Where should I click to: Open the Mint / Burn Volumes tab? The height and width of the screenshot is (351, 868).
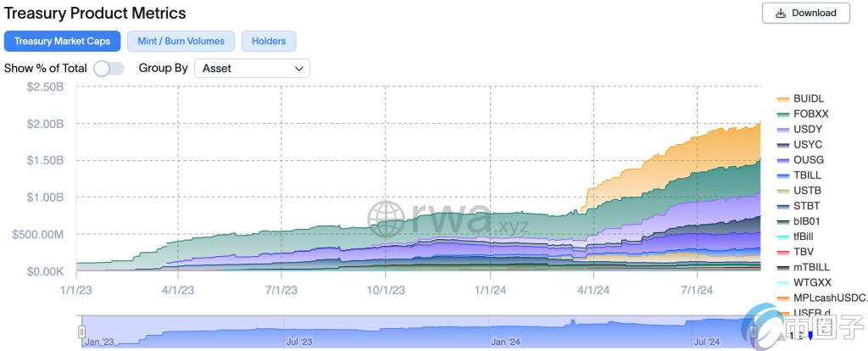pos(181,41)
